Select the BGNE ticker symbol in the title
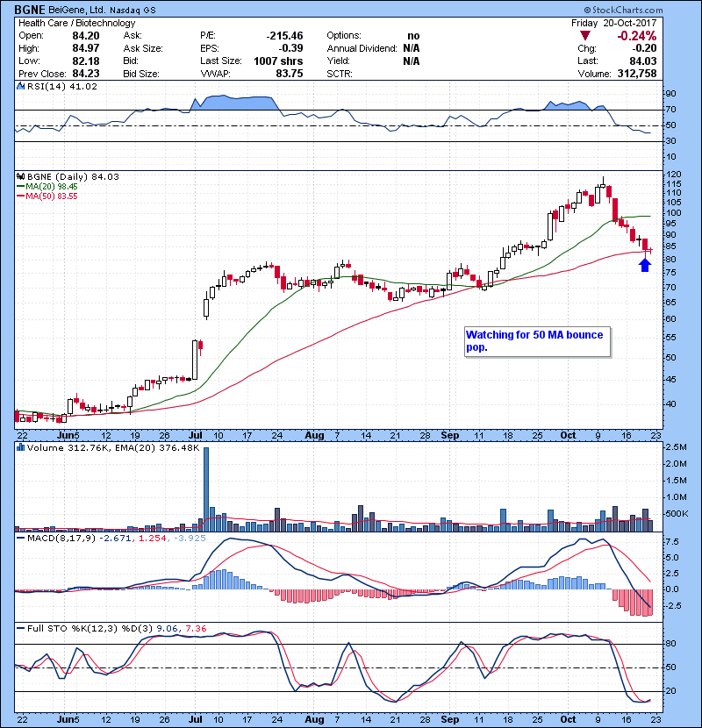The image size is (702, 728). point(30,10)
